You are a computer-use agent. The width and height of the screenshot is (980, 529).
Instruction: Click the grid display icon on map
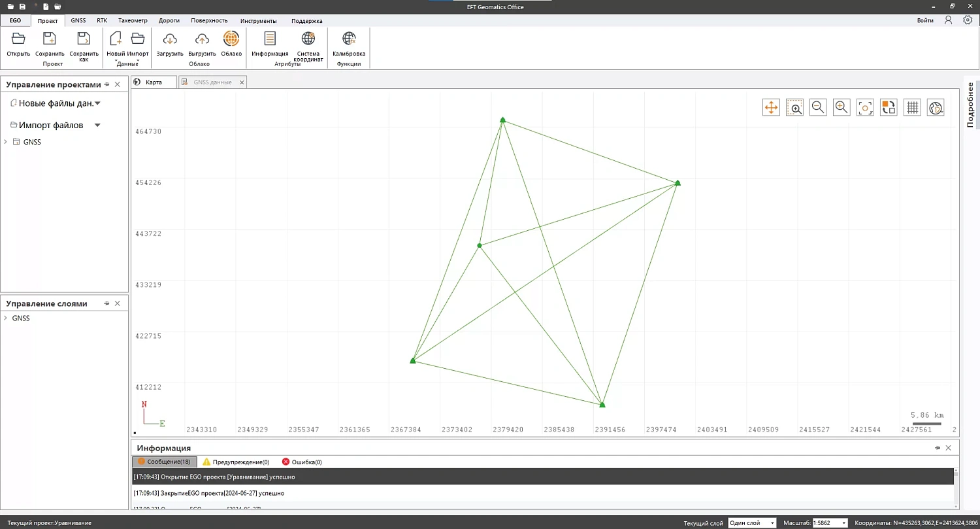[912, 108]
